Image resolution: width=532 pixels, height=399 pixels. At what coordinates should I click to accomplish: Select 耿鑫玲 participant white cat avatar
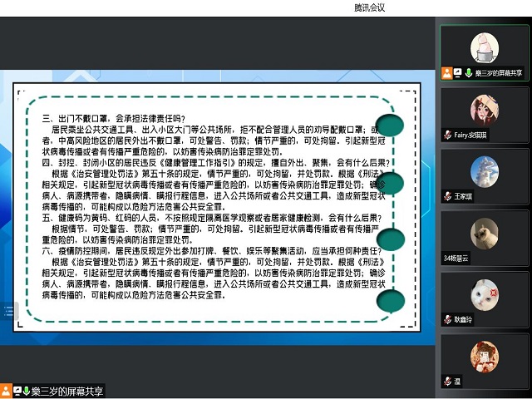click(x=485, y=295)
